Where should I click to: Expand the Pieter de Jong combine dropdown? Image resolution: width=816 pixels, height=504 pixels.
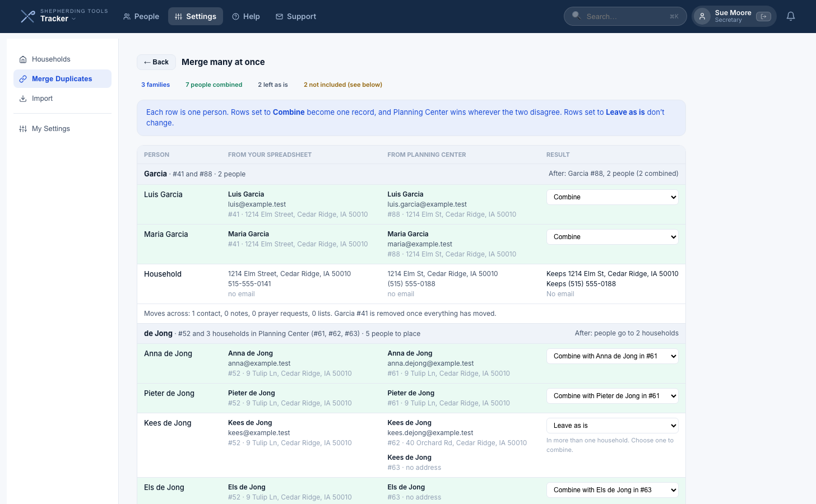click(x=613, y=396)
